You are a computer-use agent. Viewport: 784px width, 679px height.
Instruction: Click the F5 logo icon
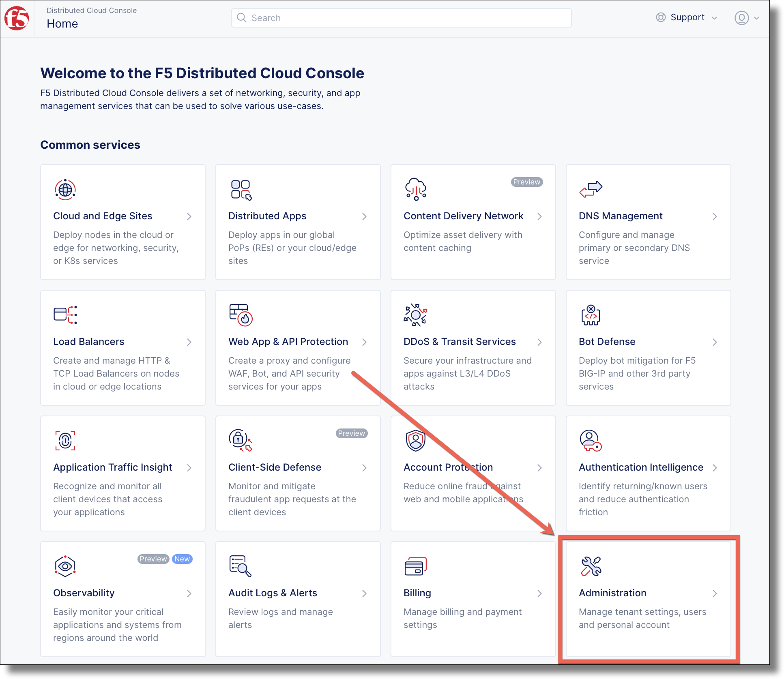click(17, 18)
